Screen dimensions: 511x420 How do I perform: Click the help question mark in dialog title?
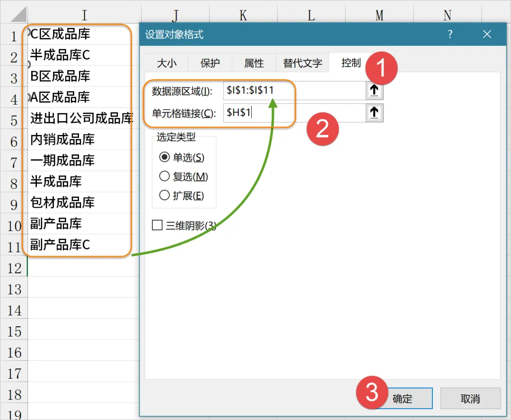click(x=450, y=34)
